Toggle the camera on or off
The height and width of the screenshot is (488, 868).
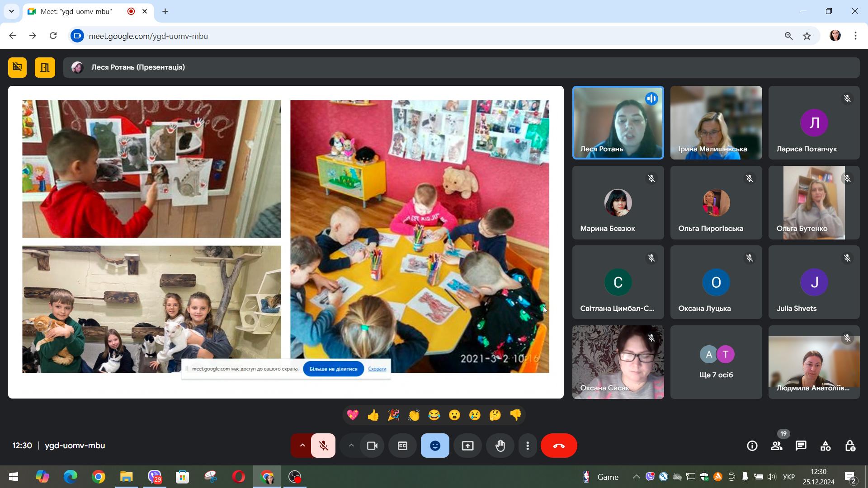[x=372, y=446]
